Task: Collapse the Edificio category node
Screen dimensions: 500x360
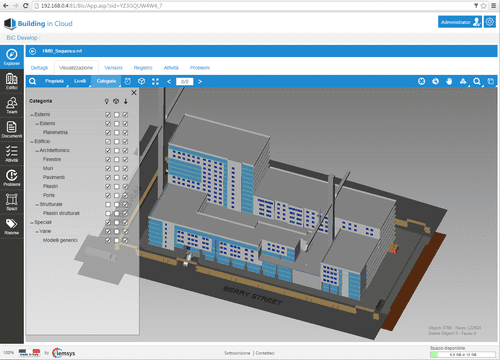Action: coord(32,142)
